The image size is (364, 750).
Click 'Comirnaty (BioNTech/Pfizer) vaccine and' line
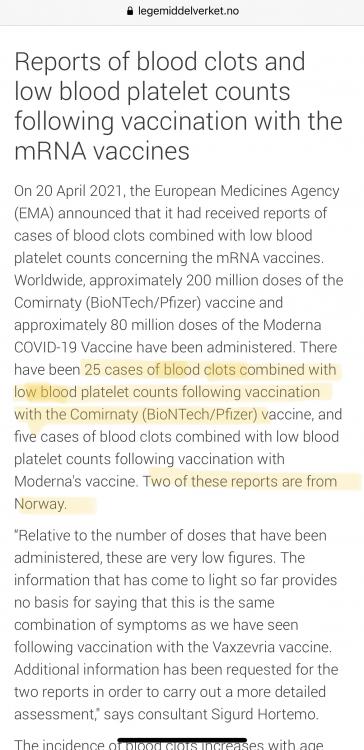148,303
